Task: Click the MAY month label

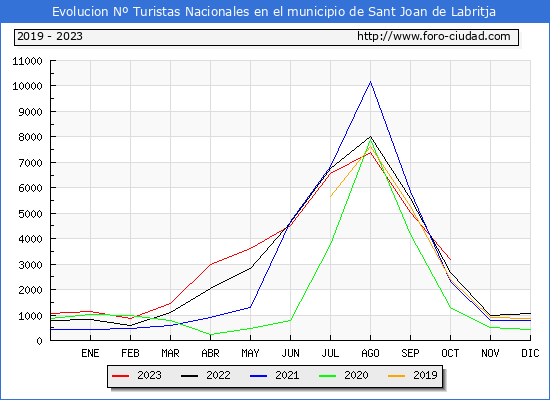Action: (x=250, y=353)
